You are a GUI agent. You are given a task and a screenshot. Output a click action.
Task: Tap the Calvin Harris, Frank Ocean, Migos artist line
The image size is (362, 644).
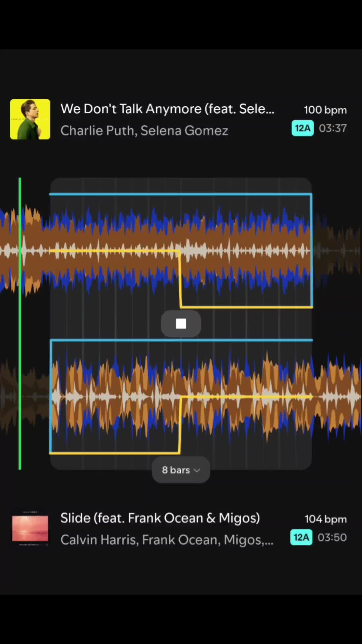(x=167, y=540)
